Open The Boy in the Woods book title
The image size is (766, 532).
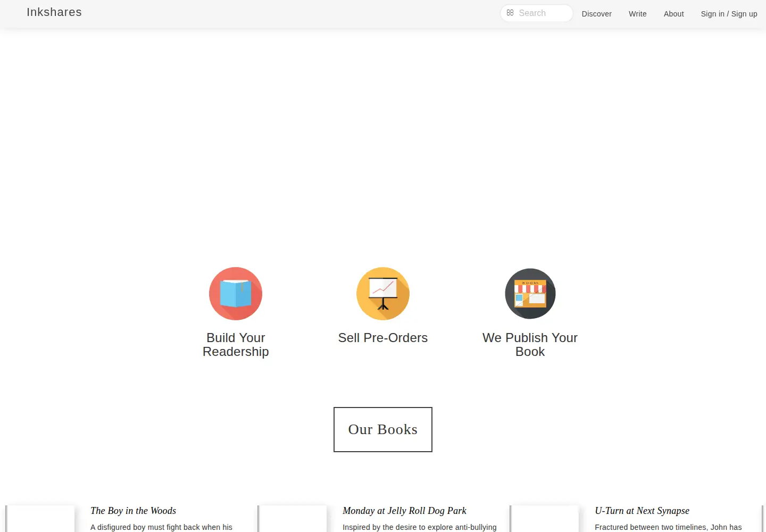tap(134, 511)
